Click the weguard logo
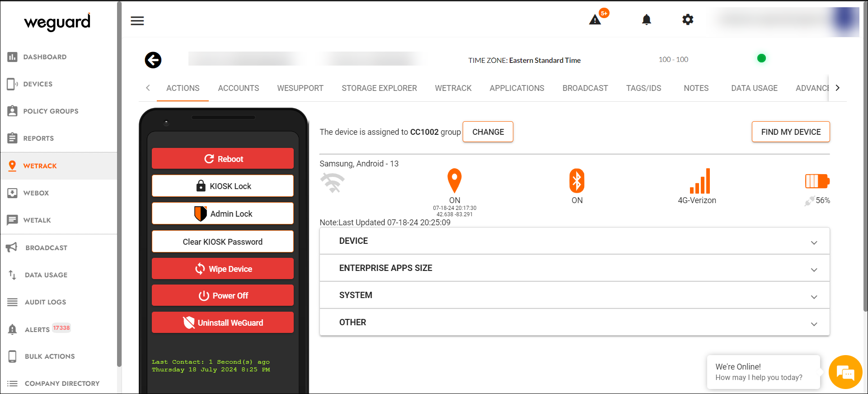The height and width of the screenshot is (394, 868). pos(57,22)
